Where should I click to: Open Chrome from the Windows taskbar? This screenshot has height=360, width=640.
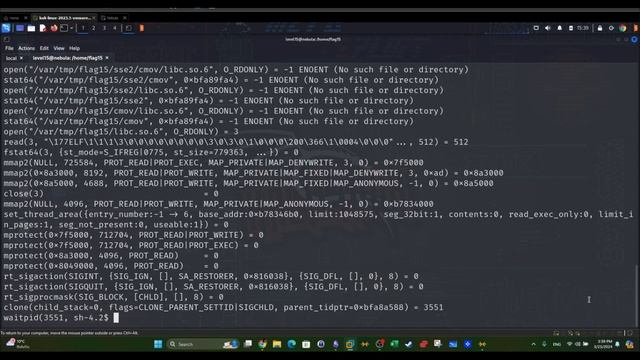click(x=262, y=344)
